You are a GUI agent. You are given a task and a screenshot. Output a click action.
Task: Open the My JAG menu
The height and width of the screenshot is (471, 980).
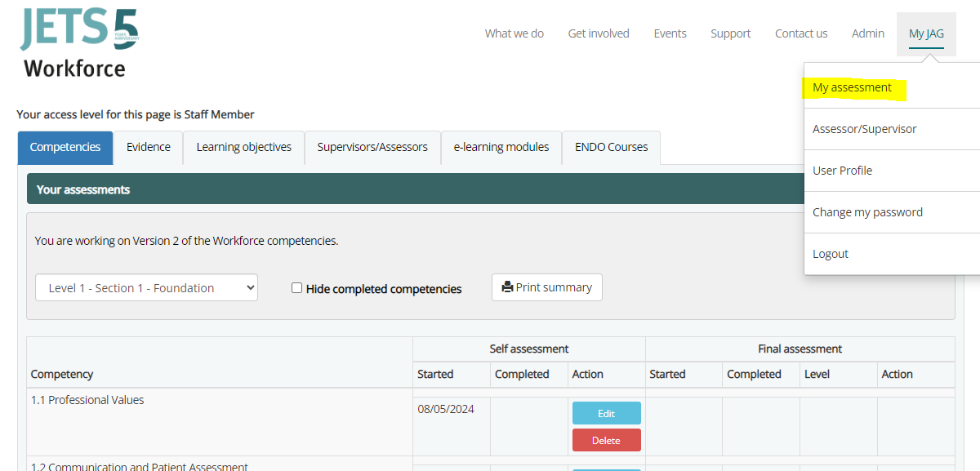pyautogui.click(x=926, y=33)
